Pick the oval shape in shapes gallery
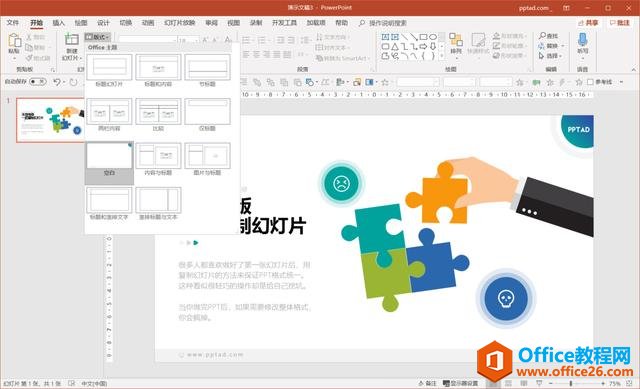Viewport: 640px width, 389px height. [x=433, y=37]
